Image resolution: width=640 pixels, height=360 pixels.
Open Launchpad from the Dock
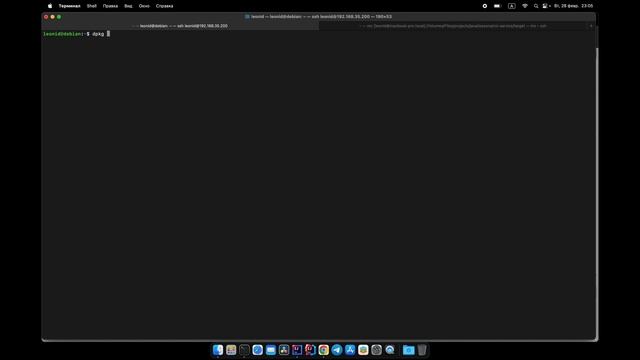click(x=231, y=350)
